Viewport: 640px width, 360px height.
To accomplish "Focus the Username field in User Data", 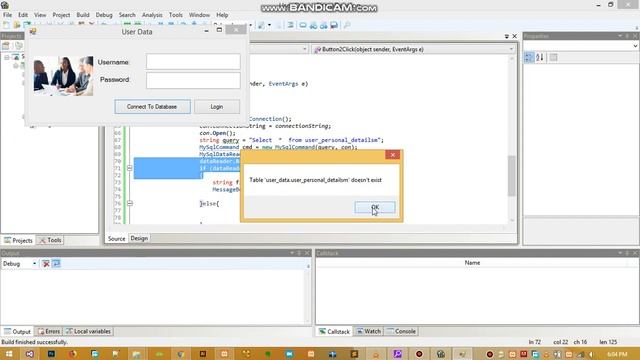I will click(193, 62).
